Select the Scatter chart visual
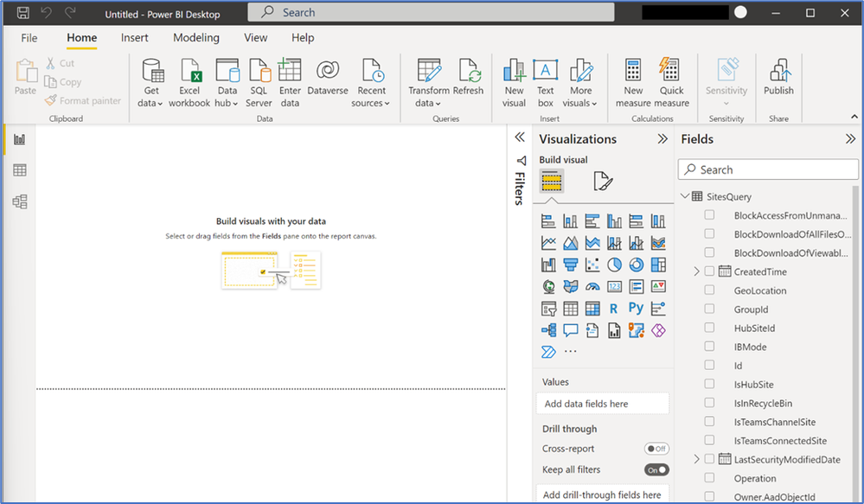Screen dimensions: 864x504 pos(592,265)
